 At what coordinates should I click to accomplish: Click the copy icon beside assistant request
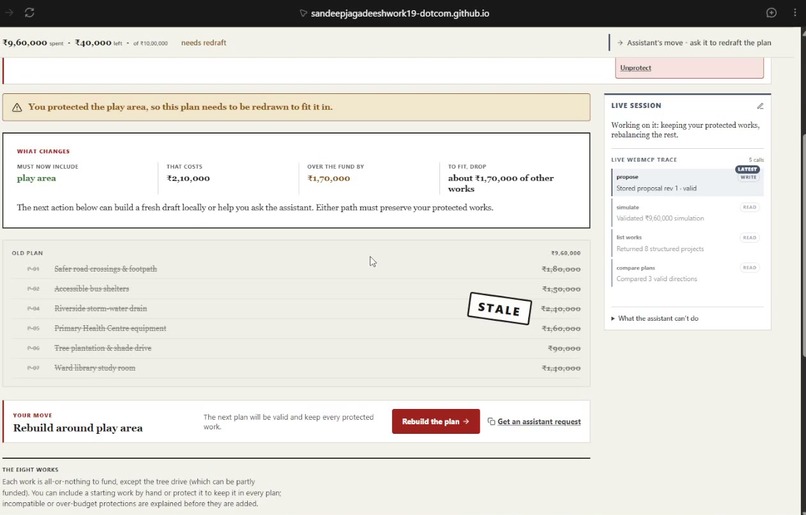491,421
